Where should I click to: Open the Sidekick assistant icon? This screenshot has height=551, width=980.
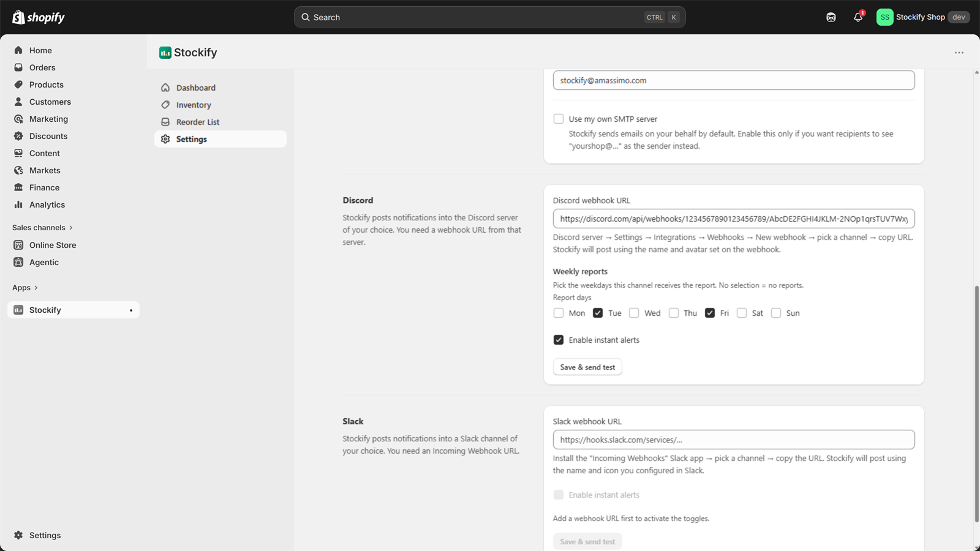click(x=831, y=17)
